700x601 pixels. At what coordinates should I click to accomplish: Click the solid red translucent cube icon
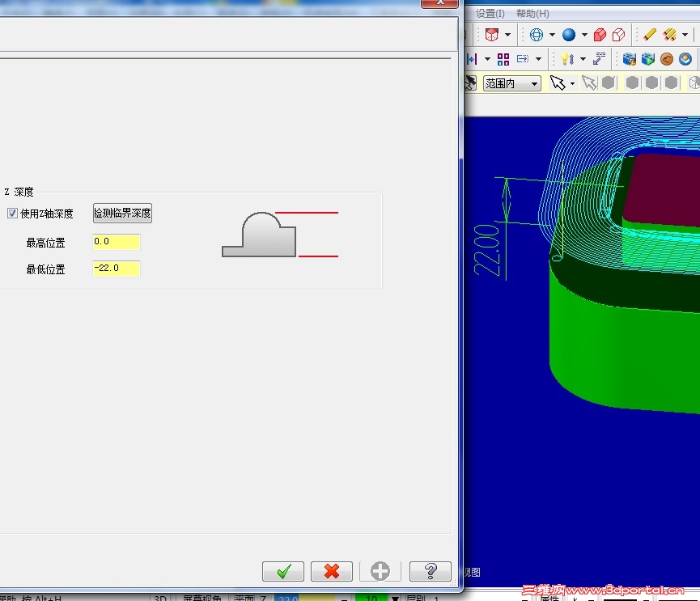[x=600, y=35]
